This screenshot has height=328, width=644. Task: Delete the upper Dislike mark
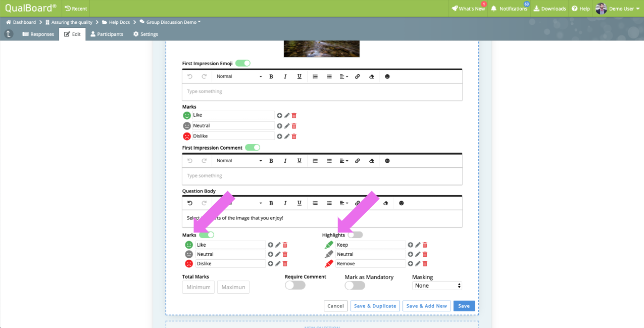(x=294, y=136)
